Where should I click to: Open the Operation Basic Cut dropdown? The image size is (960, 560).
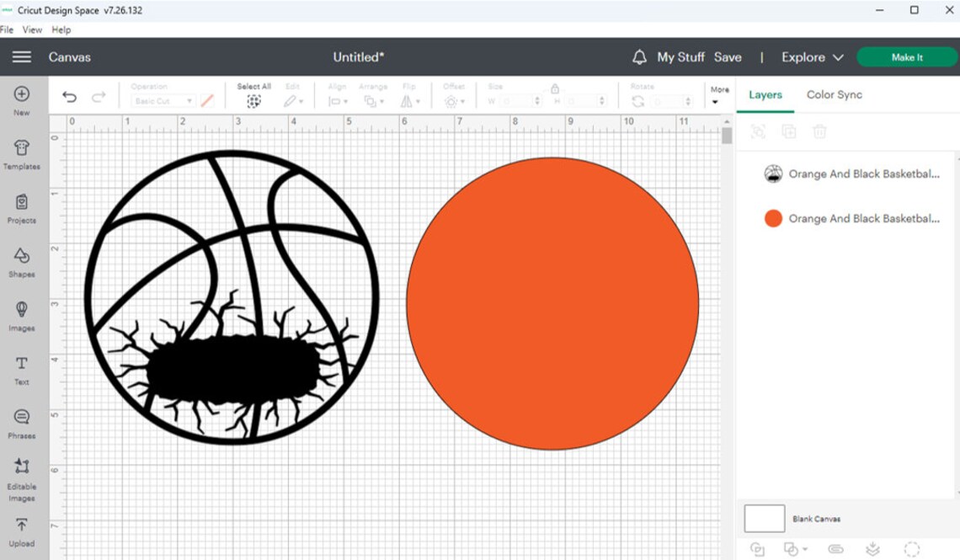coord(163,101)
